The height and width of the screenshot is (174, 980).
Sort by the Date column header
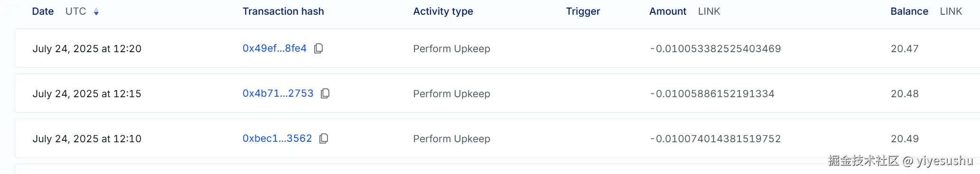(x=43, y=11)
